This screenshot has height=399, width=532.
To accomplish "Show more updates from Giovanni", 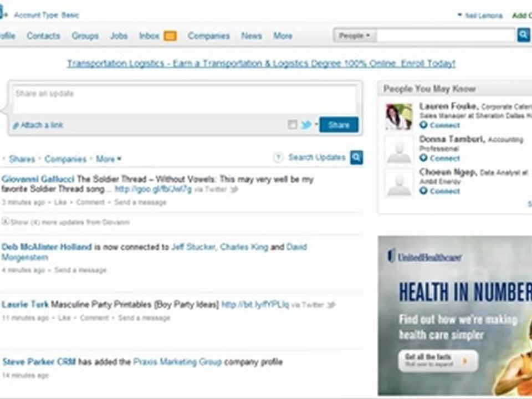I will click(x=70, y=222).
